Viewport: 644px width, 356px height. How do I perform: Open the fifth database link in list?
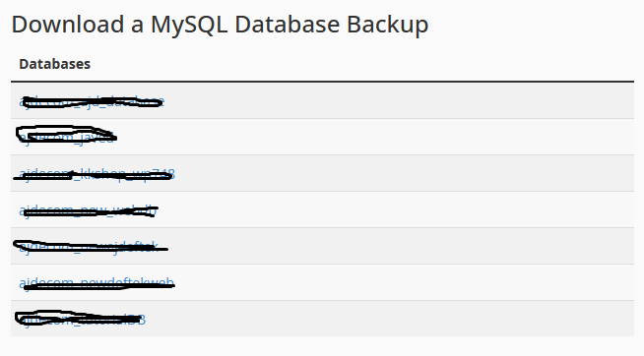click(89, 247)
